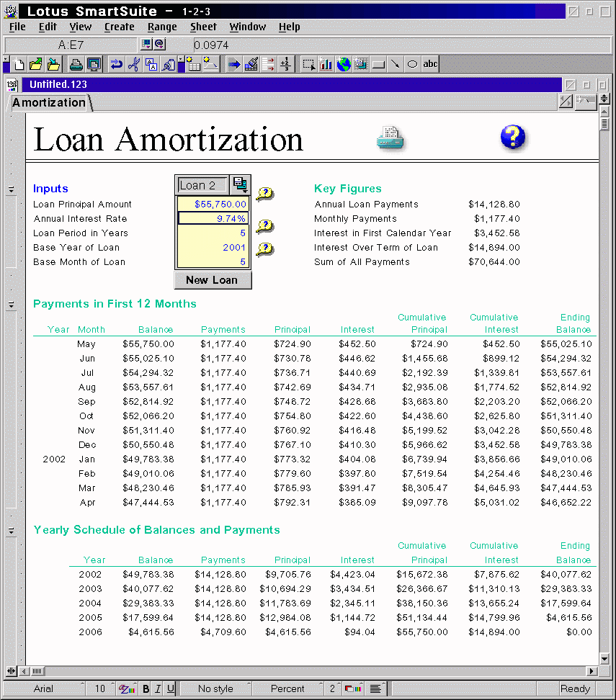This screenshot has height=700, width=616.
Task: Open the text color selector in status bar
Action: 127,689
